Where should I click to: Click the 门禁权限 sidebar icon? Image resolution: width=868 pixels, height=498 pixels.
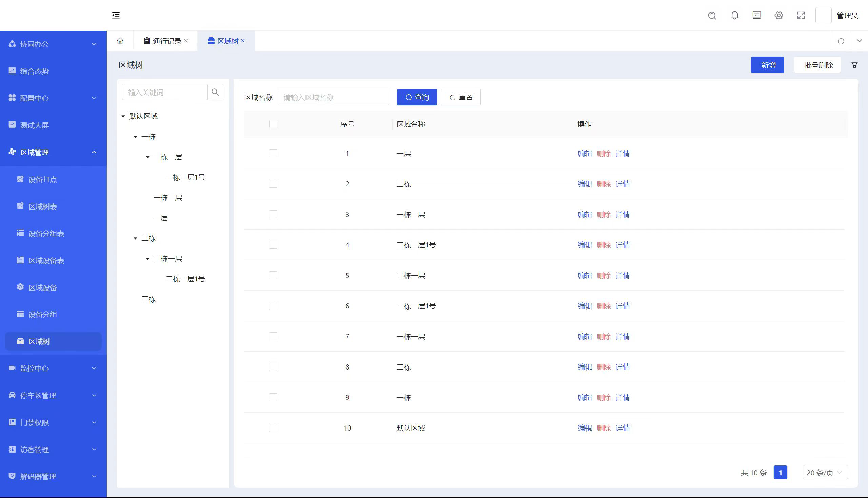pos(12,422)
